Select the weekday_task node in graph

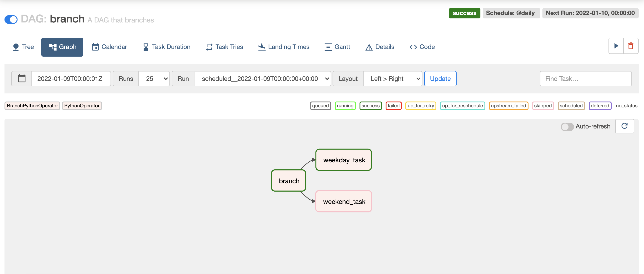[344, 160]
